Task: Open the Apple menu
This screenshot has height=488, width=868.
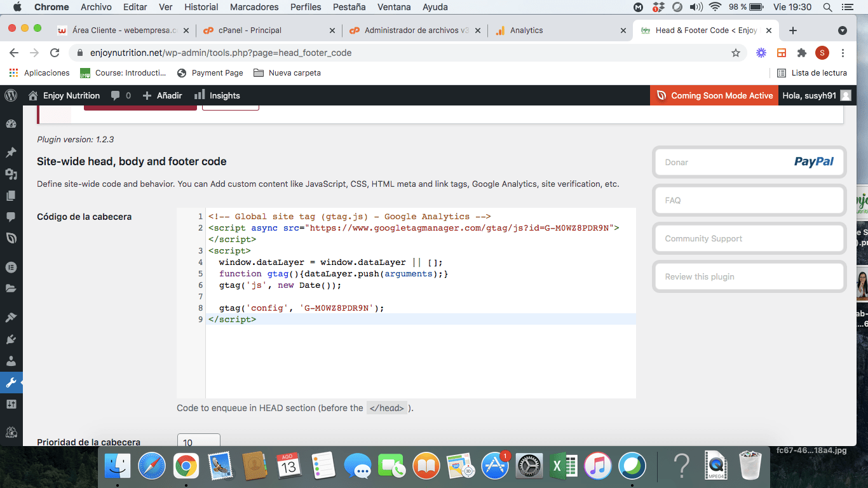Action: coord(17,7)
